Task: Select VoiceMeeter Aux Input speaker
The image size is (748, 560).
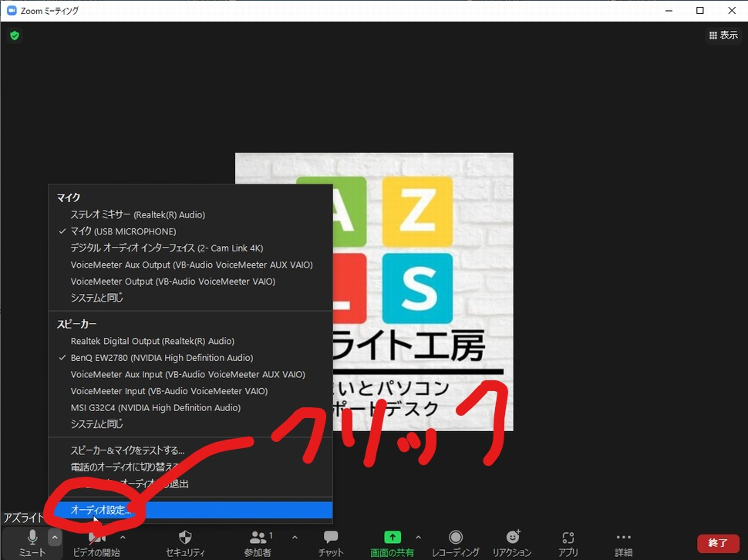Action: click(x=190, y=374)
